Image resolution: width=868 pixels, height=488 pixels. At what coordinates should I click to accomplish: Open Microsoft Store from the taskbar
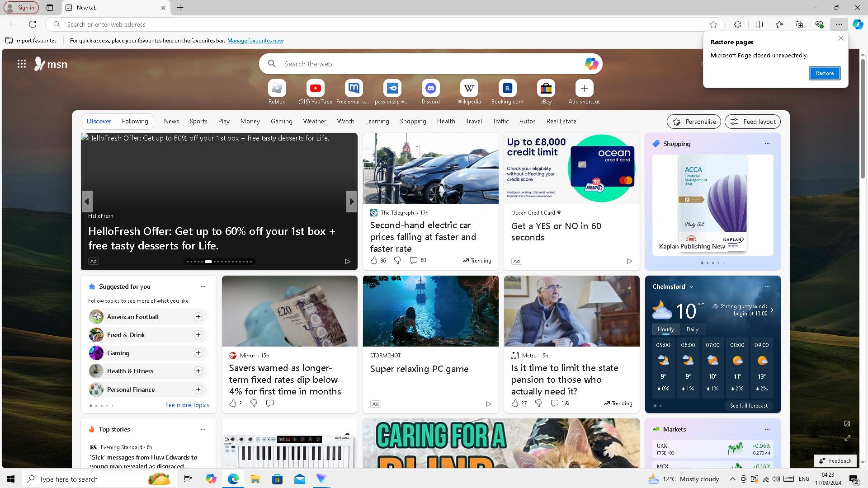point(277,479)
